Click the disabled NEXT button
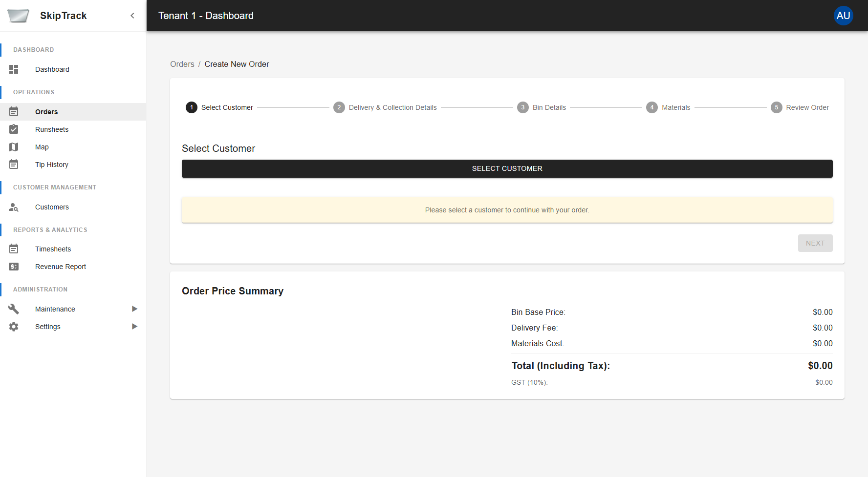Image resolution: width=868 pixels, height=477 pixels. [x=815, y=243]
